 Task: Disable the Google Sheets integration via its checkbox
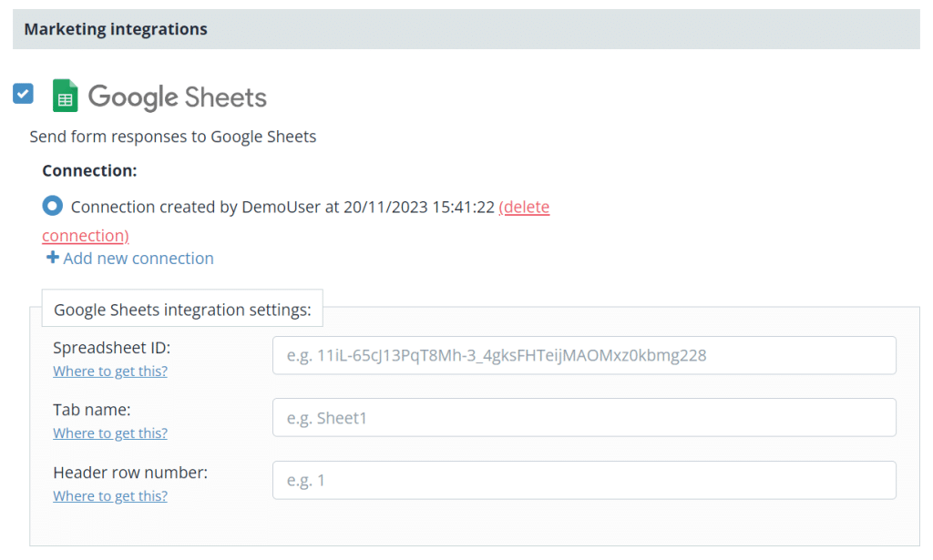[22, 93]
